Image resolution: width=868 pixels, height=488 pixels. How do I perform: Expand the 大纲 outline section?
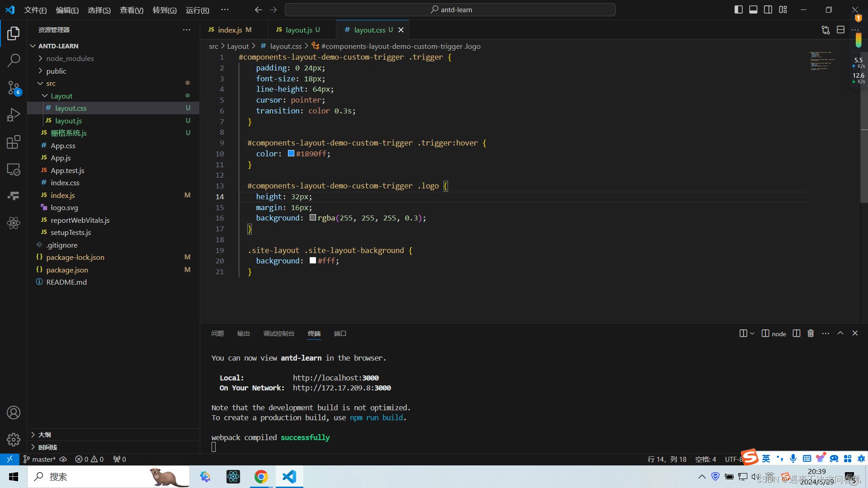point(44,434)
